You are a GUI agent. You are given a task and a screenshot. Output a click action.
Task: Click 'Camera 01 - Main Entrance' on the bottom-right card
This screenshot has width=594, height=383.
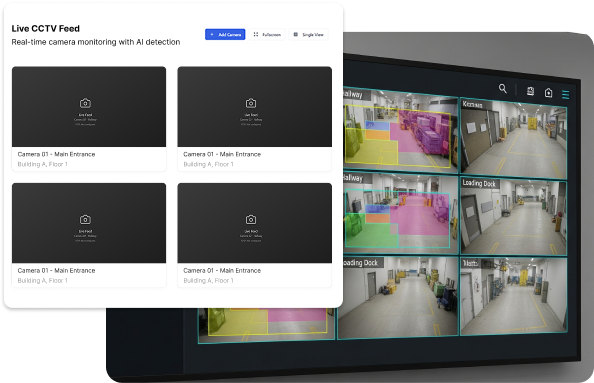(222, 270)
